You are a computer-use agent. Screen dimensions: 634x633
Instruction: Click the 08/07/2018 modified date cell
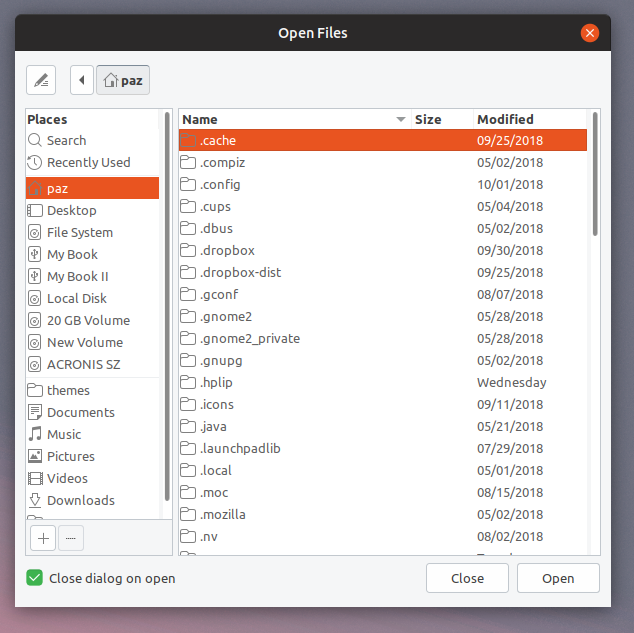point(510,295)
